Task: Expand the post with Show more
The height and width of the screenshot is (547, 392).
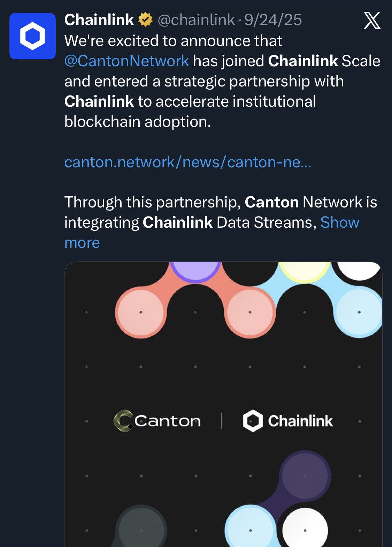Action: (339, 222)
